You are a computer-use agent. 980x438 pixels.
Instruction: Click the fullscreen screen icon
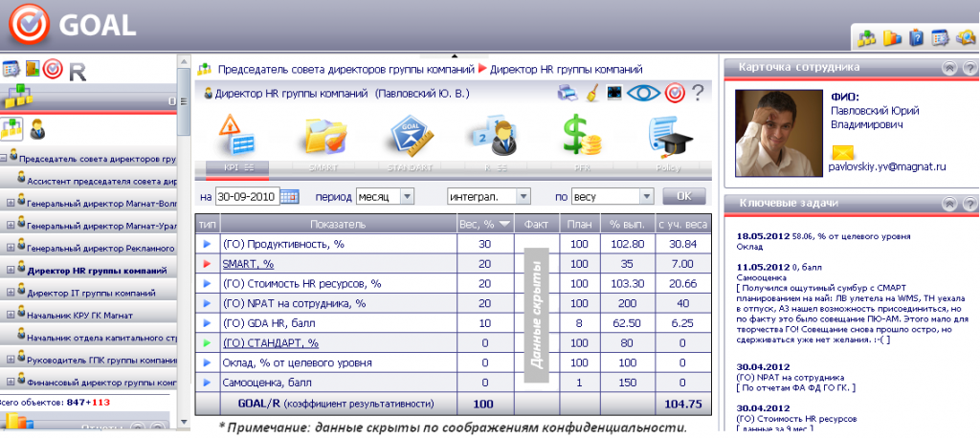click(614, 93)
